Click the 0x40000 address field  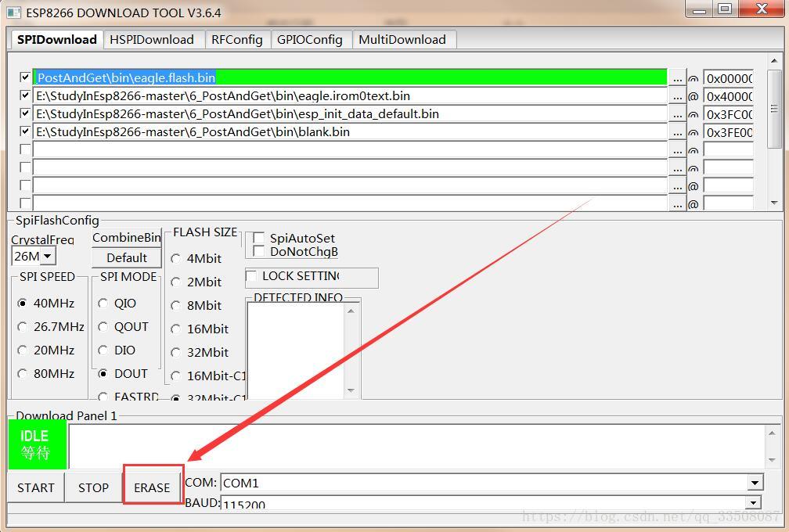pyautogui.click(x=728, y=96)
